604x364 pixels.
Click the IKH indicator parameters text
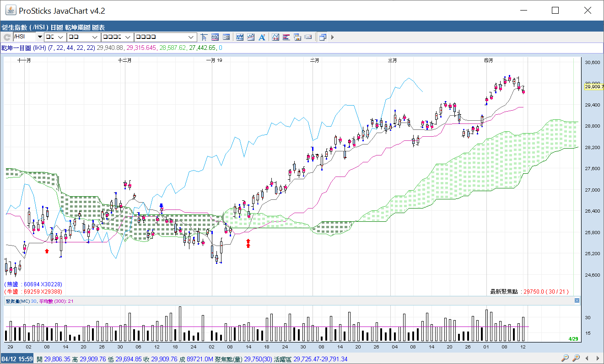pos(48,48)
